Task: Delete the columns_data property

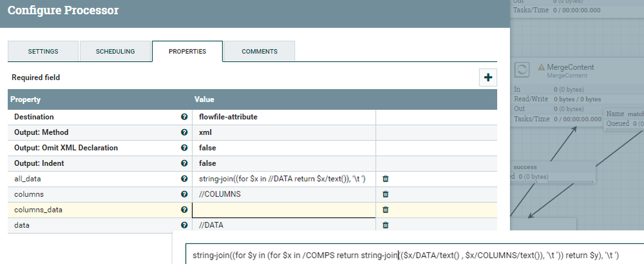Action: pyautogui.click(x=385, y=210)
